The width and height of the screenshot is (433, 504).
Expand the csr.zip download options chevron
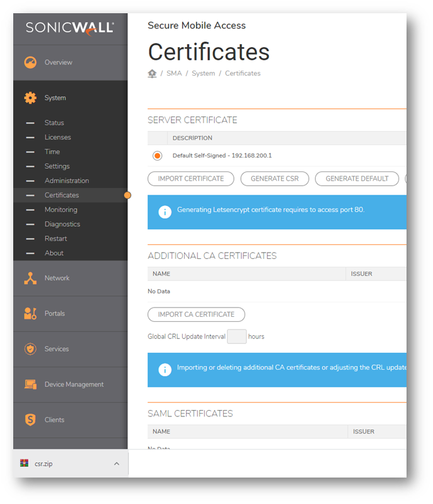116,464
